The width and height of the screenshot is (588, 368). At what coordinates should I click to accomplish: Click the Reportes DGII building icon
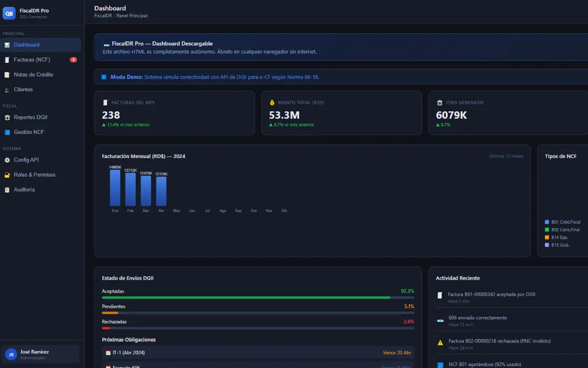pos(7,118)
